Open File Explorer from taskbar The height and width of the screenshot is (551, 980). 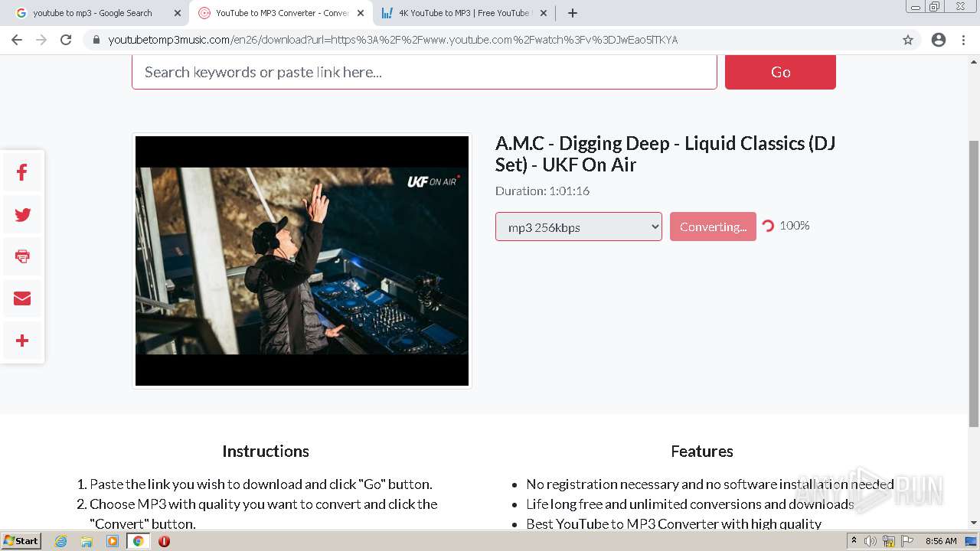(87, 541)
